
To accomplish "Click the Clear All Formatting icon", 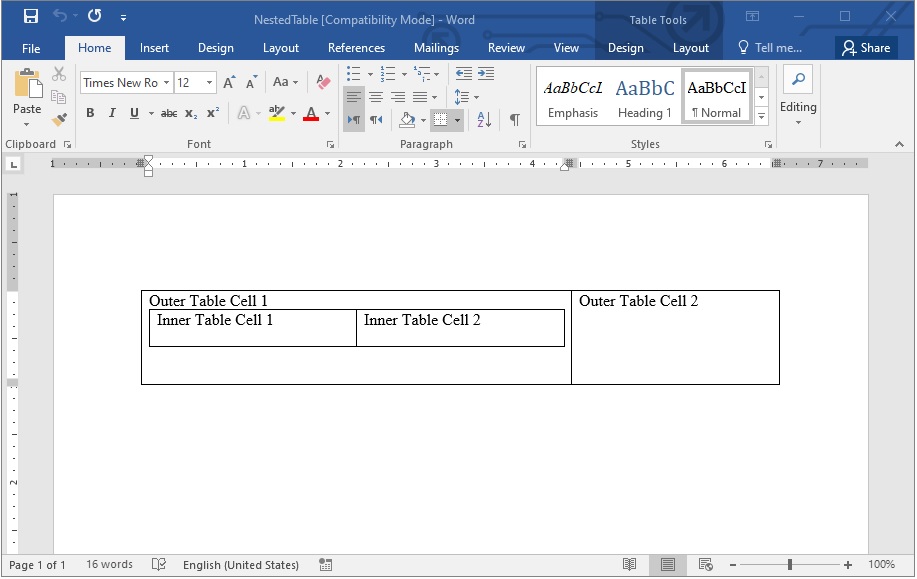I will click(x=322, y=82).
